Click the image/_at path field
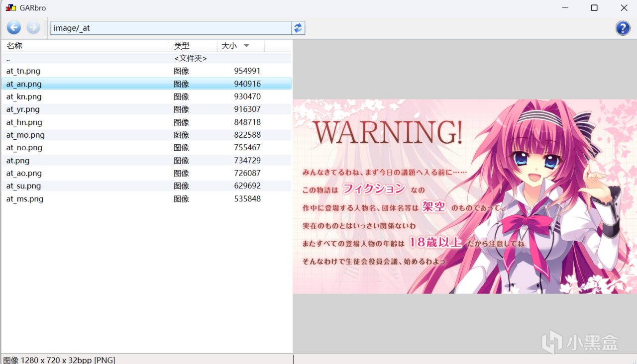The width and height of the screenshot is (637, 364). click(171, 28)
